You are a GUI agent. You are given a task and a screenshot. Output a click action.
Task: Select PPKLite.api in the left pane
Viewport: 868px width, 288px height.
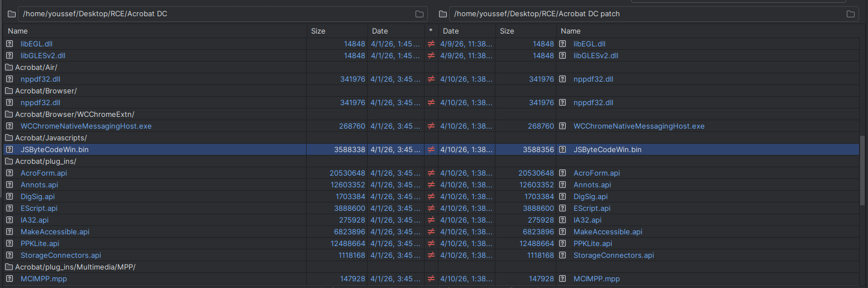click(40, 243)
